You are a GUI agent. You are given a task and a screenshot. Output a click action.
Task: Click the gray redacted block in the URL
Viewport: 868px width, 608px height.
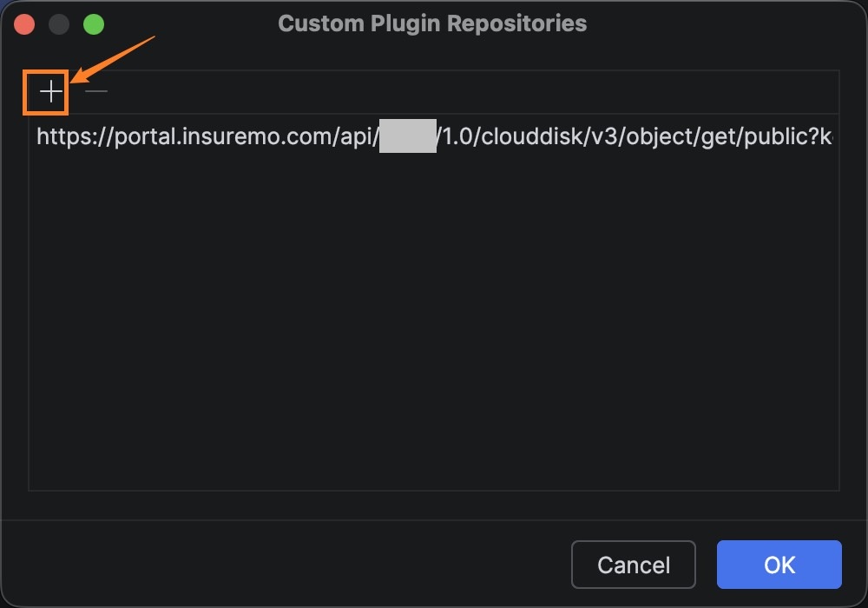coord(408,135)
